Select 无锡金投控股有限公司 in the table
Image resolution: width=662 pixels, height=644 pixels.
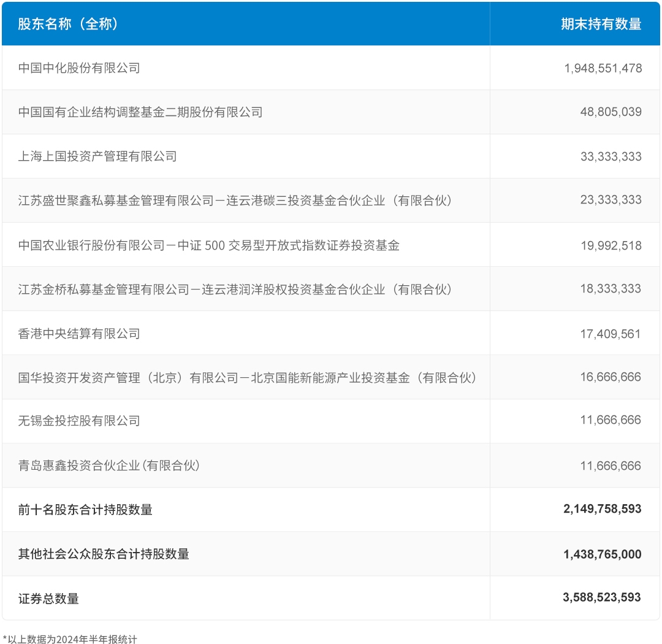coord(78,421)
